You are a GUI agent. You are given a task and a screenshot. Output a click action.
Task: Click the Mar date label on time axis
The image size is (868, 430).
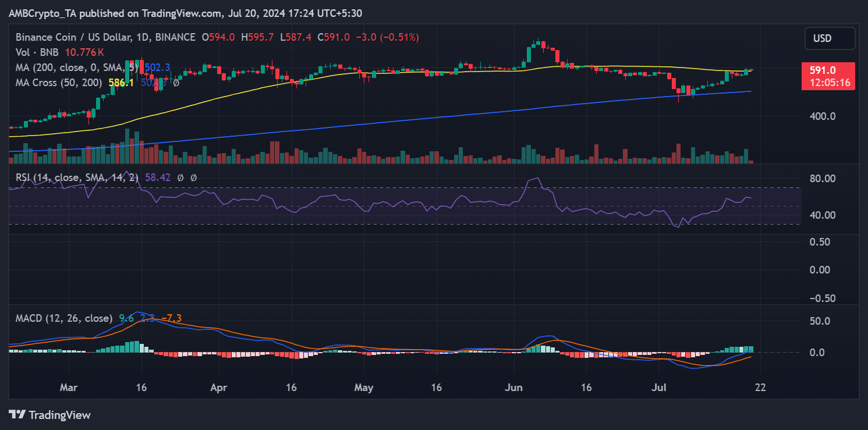(69, 386)
